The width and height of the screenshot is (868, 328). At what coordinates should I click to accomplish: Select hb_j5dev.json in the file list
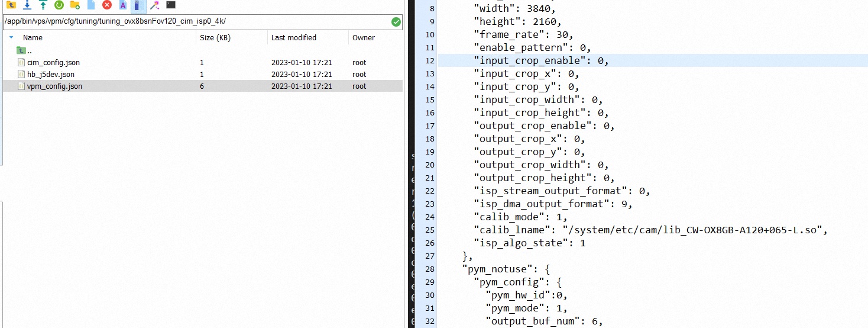pos(50,74)
